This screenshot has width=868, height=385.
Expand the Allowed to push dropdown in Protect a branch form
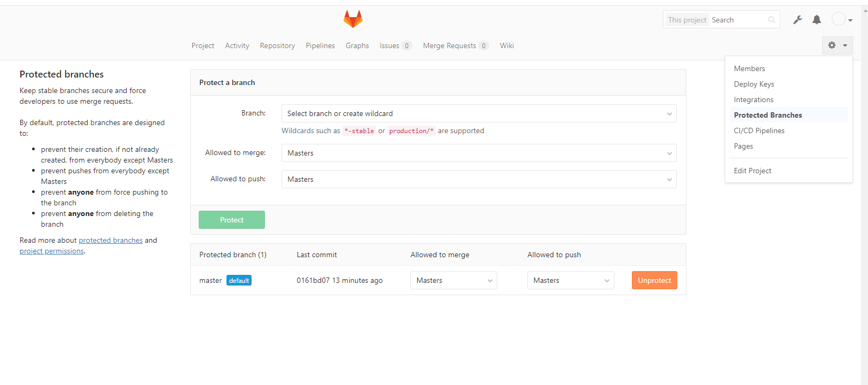point(479,179)
